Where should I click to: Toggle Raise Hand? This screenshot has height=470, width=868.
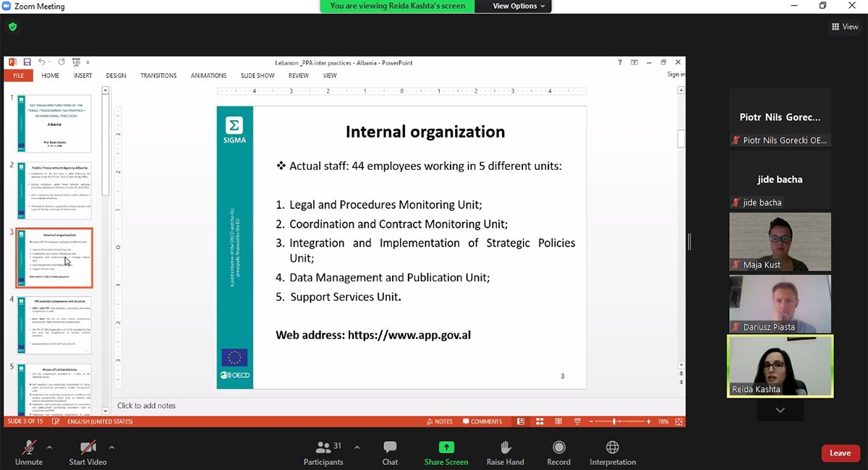(505, 453)
